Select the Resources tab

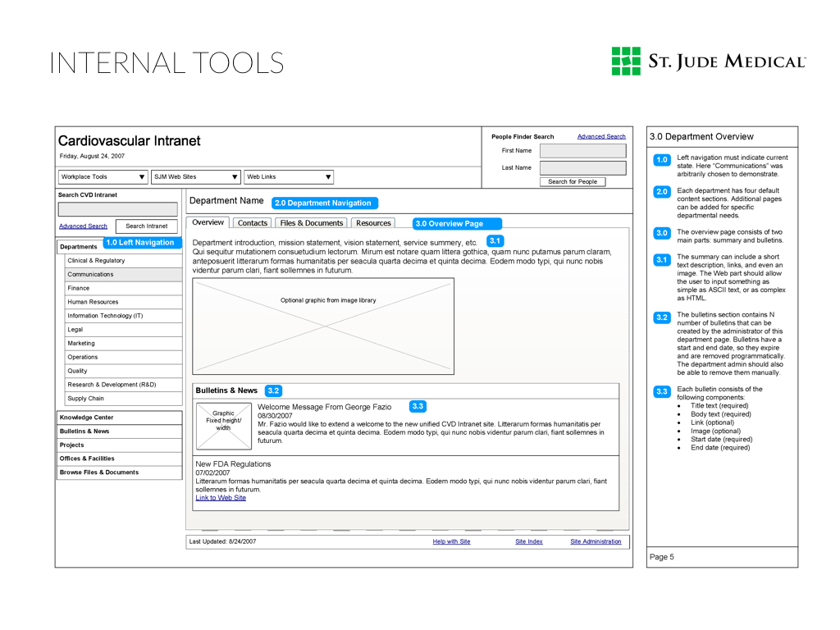373,223
